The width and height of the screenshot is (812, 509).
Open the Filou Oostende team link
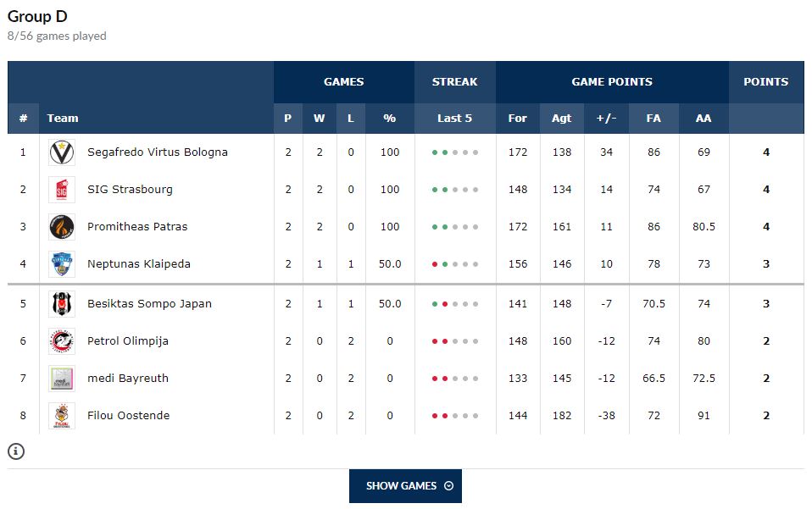click(129, 416)
